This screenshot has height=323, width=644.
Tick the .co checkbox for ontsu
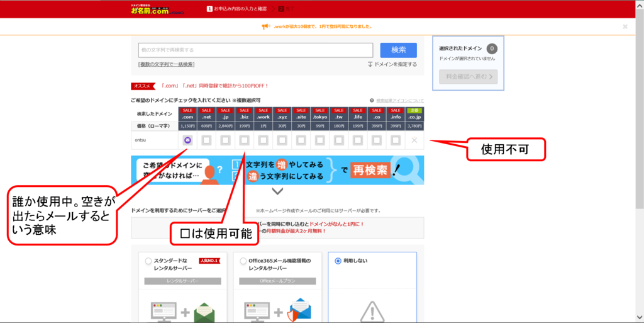377,140
